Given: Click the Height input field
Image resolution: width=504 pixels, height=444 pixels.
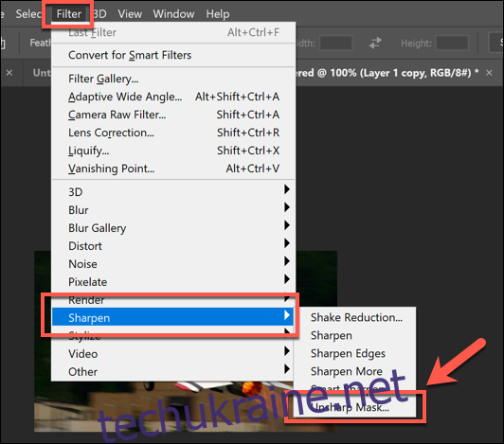Looking at the screenshot, I should coord(452,43).
